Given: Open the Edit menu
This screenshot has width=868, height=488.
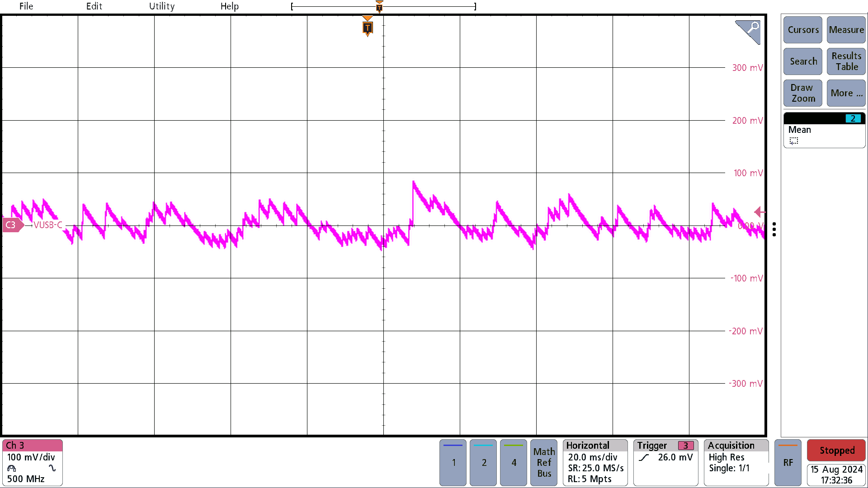Looking at the screenshot, I should (x=94, y=6).
